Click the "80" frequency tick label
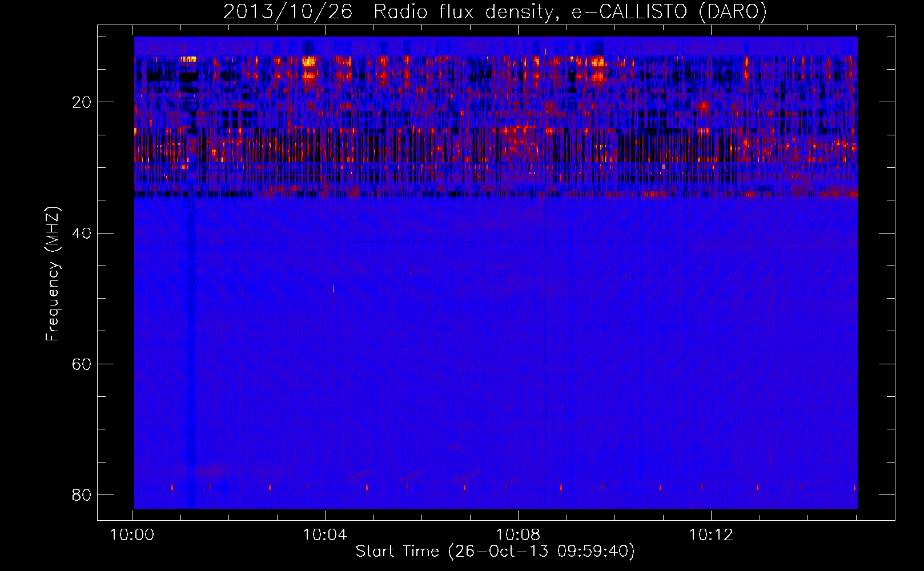 tap(82, 494)
